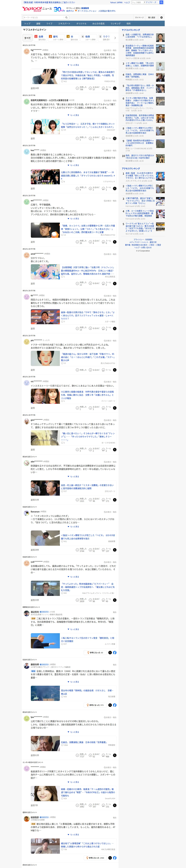Click 共感した on tig's comment
The image size is (186, 868).
(x=81, y=88)
